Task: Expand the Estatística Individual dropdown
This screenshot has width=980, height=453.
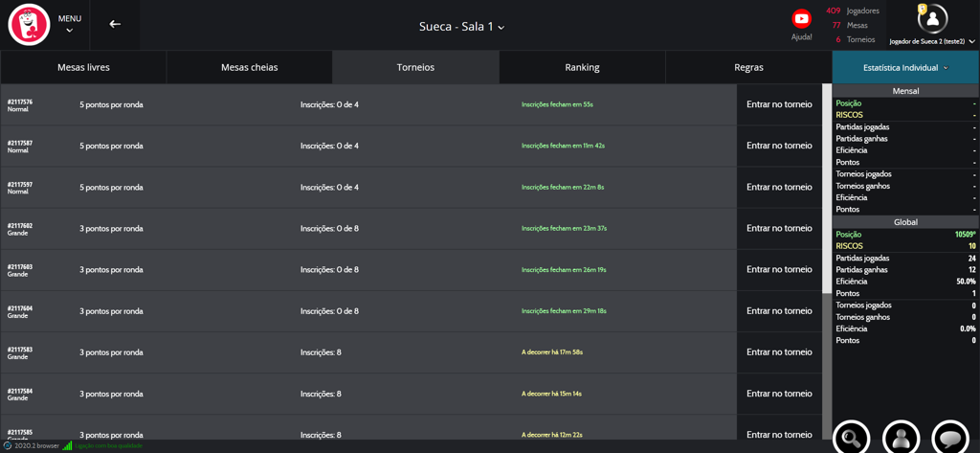Action: (x=905, y=68)
